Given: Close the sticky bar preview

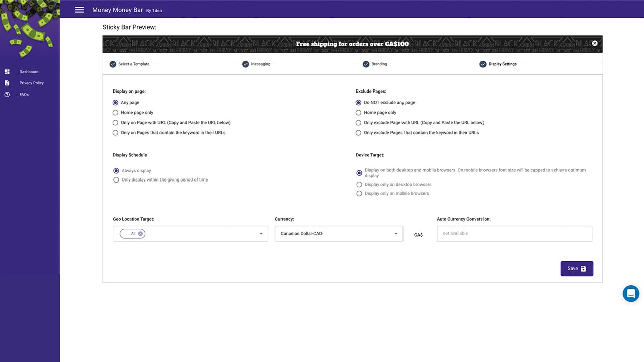Looking at the screenshot, I should [595, 43].
